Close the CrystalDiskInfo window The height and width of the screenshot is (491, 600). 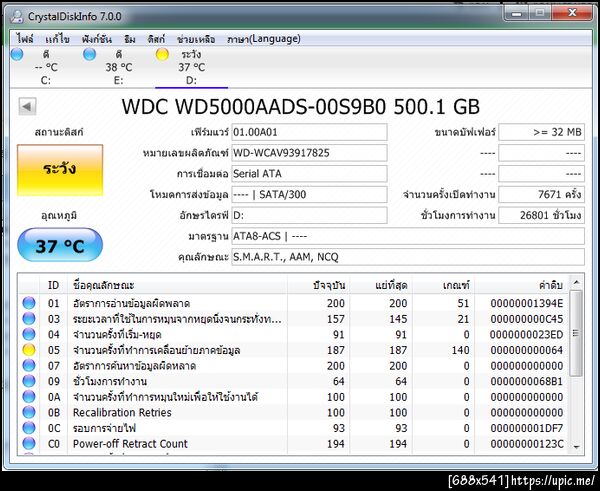click(x=572, y=13)
